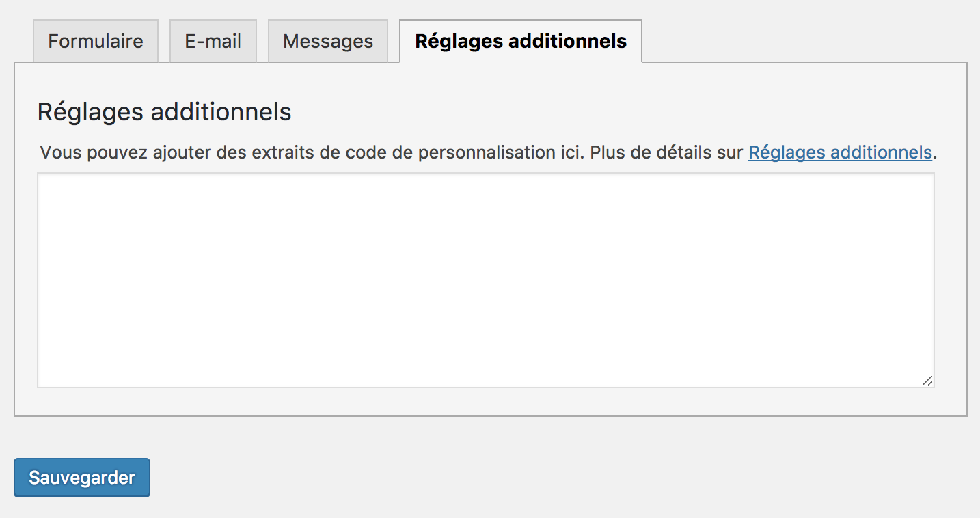The image size is (980, 518).
Task: Configure mail settings via E-mail tab
Action: point(213,40)
